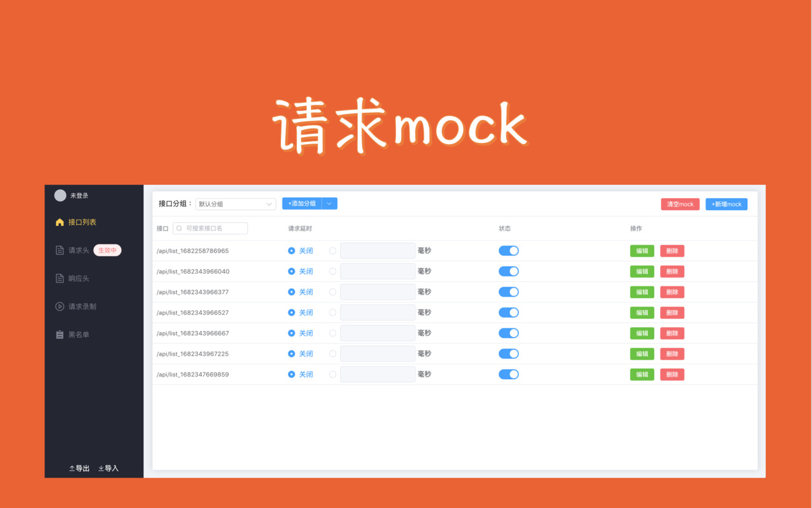Image resolution: width=812 pixels, height=508 pixels.
Task: Select delay radio for list_1682343966377
Action: [332, 292]
